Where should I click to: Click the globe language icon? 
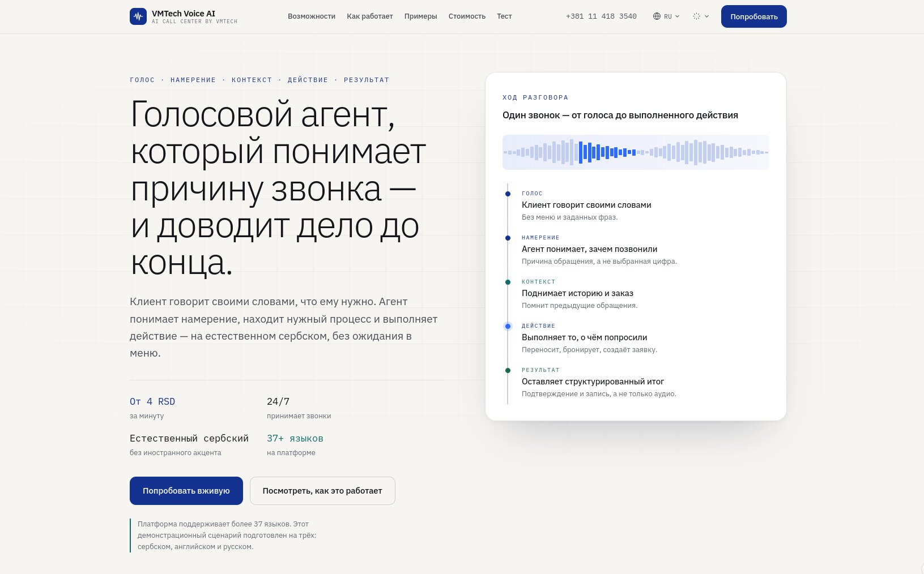[x=657, y=16]
